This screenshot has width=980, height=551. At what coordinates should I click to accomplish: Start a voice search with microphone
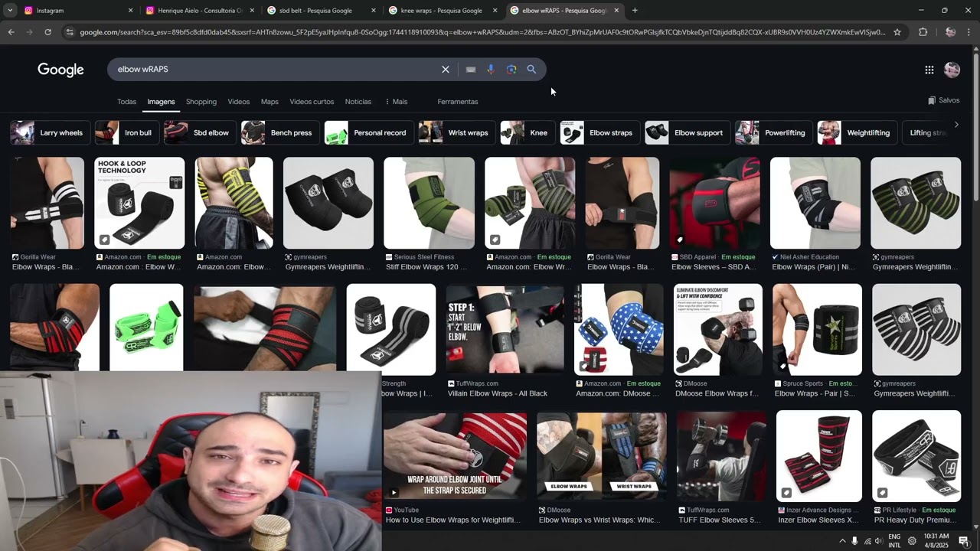coord(491,69)
